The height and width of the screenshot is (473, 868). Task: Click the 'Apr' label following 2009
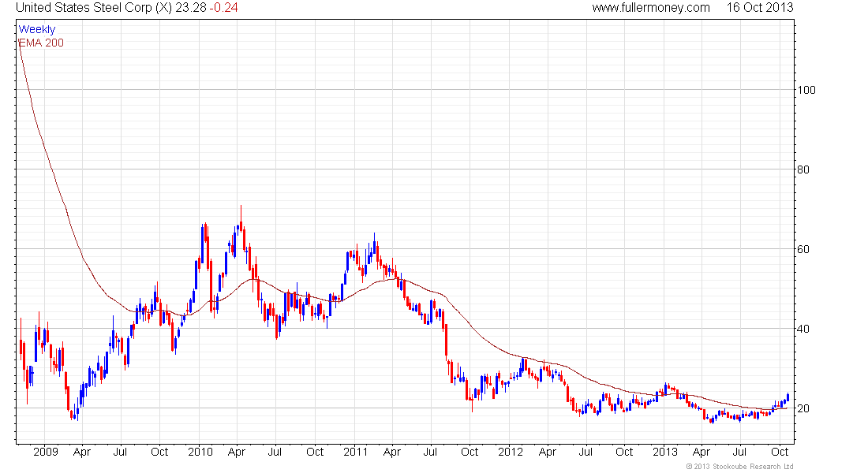[x=82, y=453]
